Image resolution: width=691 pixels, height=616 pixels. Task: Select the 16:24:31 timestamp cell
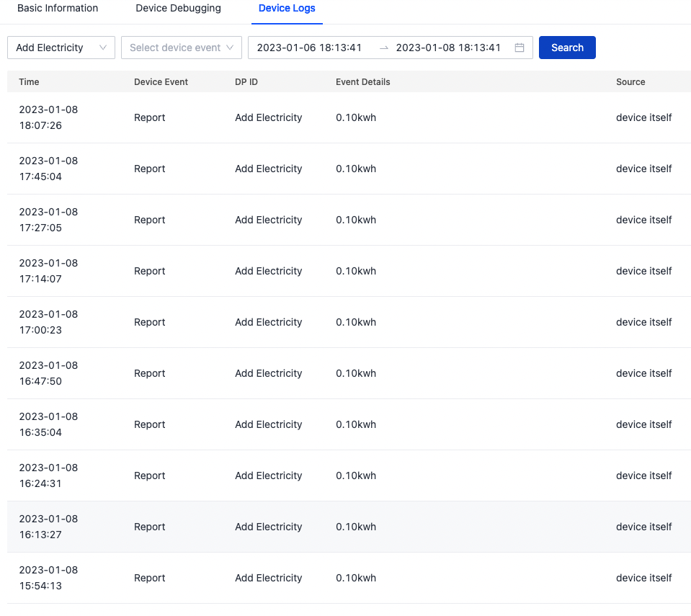coord(48,476)
